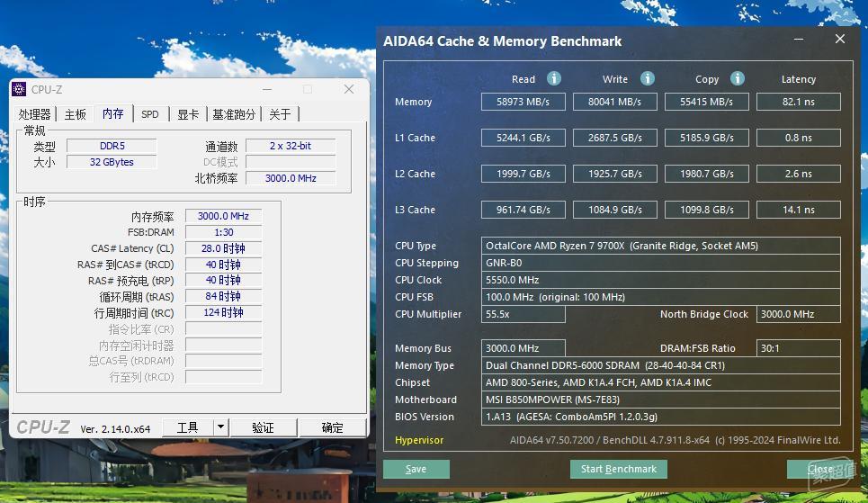Image resolution: width=868 pixels, height=503 pixels.
Task: Open the 工具 dropdown arrow in CPU-Z
Action: click(221, 427)
